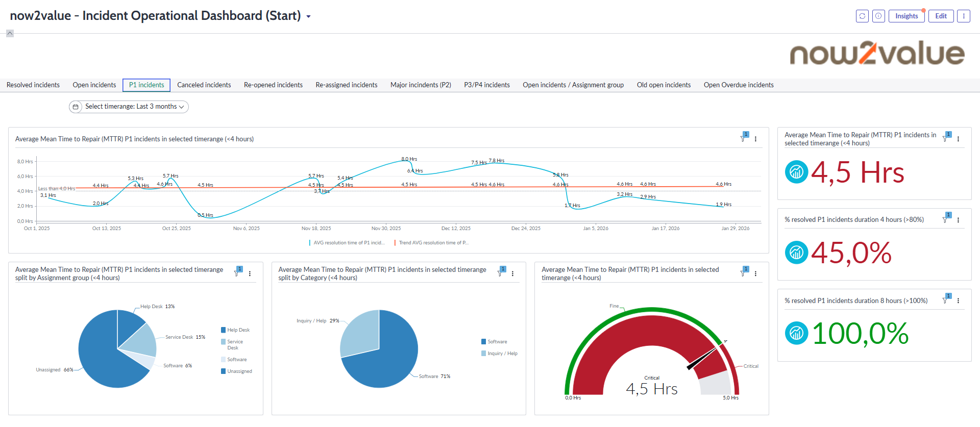
Task: Click the filter icon on Assignment group pie widget
Action: click(x=238, y=272)
